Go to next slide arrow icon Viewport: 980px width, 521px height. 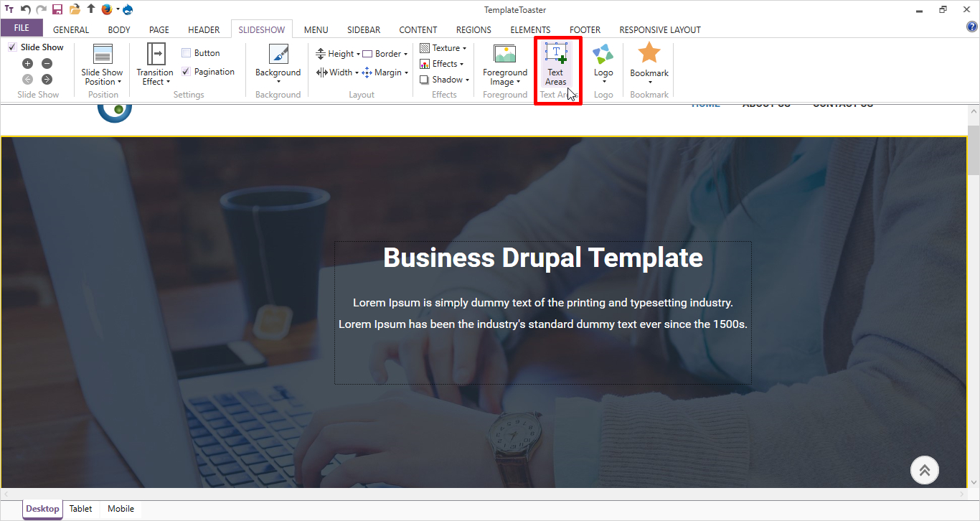tap(47, 79)
